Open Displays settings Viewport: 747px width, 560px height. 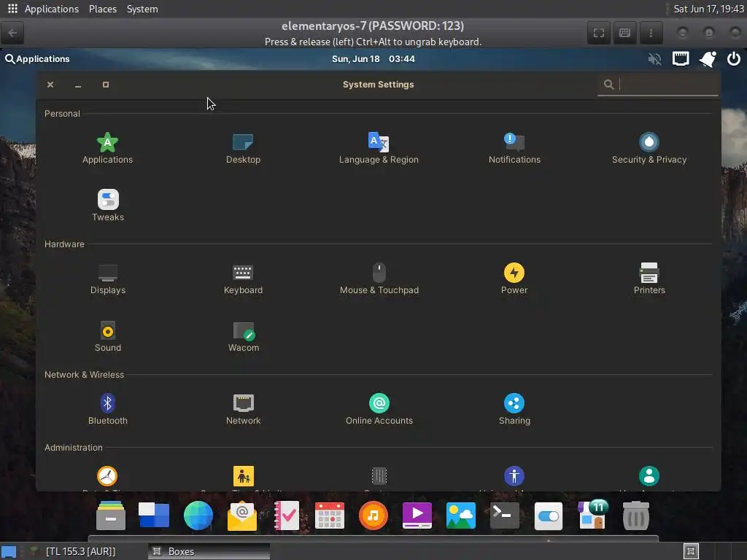tap(108, 279)
